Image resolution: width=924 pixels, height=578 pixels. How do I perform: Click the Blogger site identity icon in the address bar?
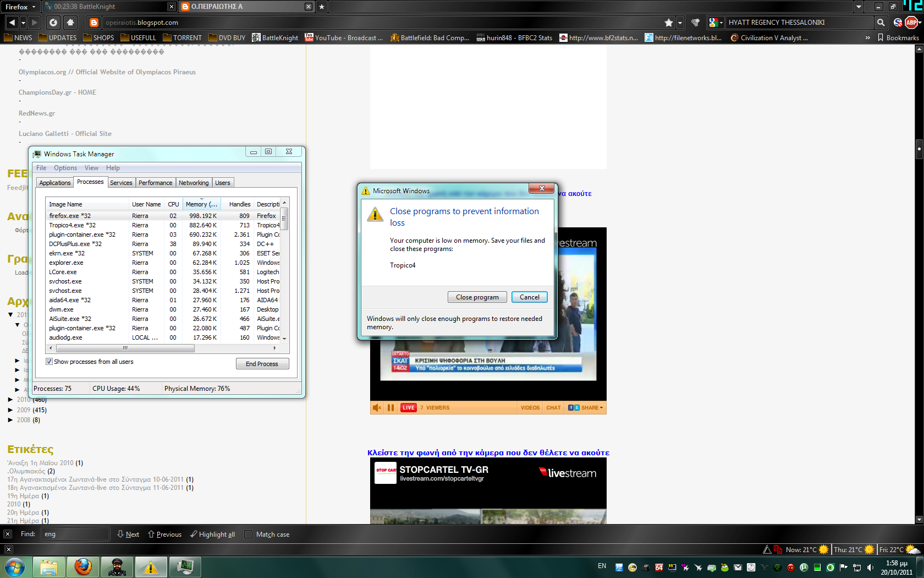coord(94,23)
